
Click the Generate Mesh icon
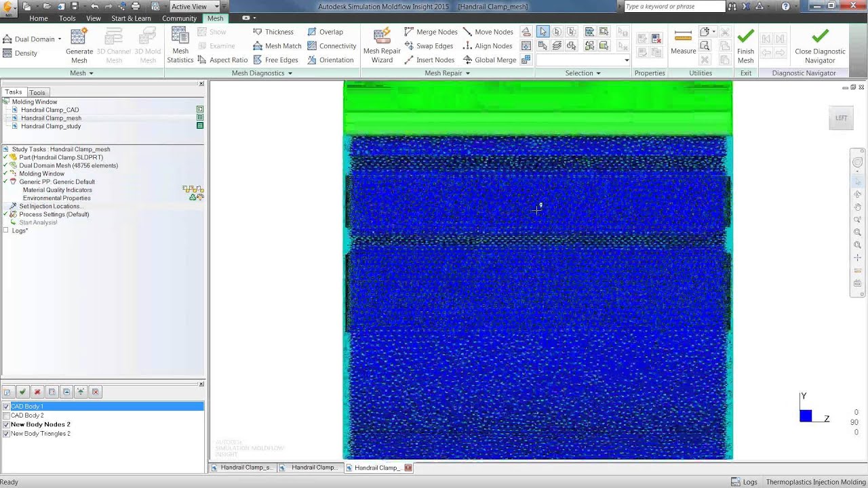point(79,46)
